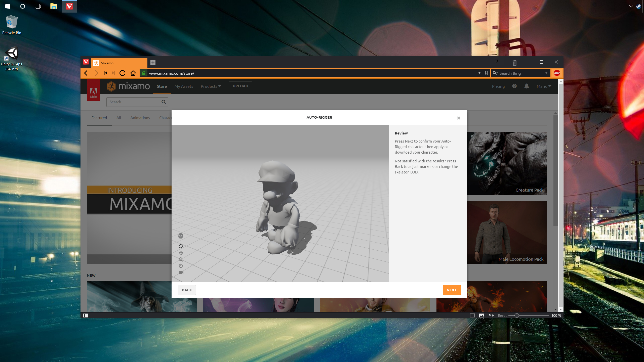This screenshot has height=362, width=644.
Task: Toggle the Vivaldi side panel button
Action: pos(86,315)
